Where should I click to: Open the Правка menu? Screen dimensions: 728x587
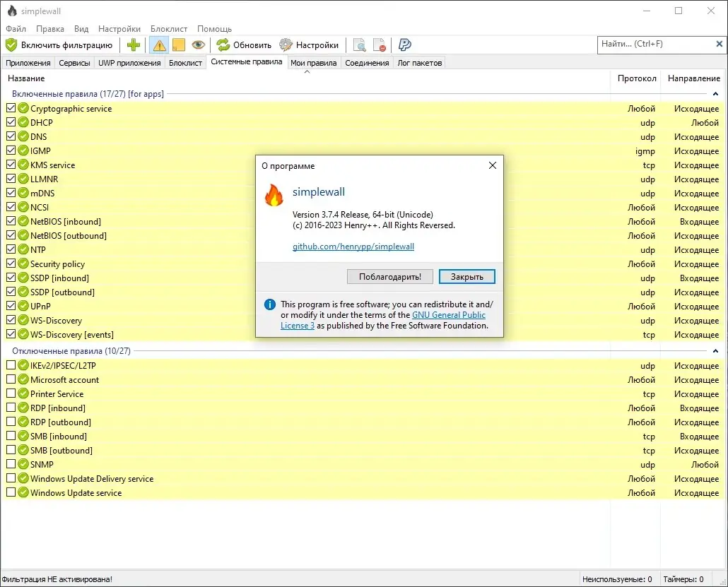(50, 29)
